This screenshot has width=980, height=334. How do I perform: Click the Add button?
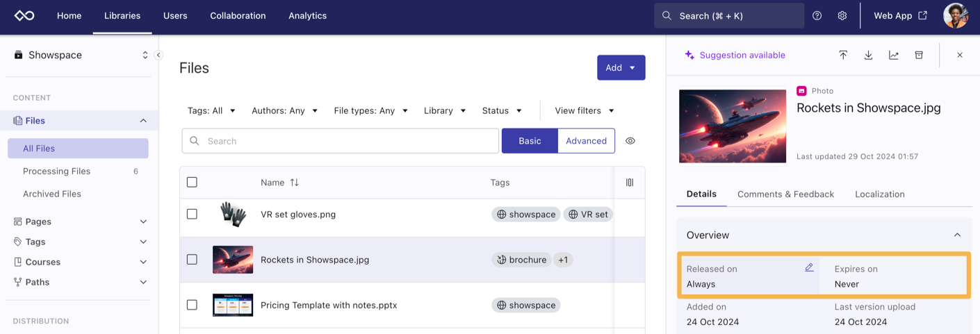click(x=621, y=67)
